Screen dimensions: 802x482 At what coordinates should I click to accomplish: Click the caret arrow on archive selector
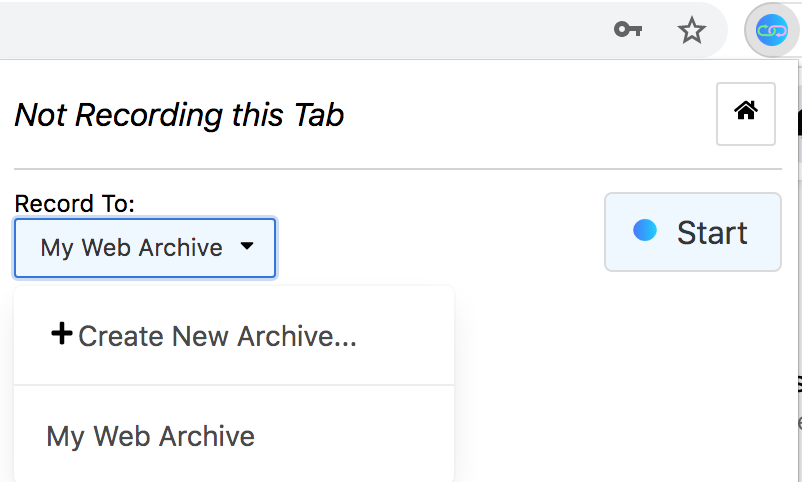(247, 246)
